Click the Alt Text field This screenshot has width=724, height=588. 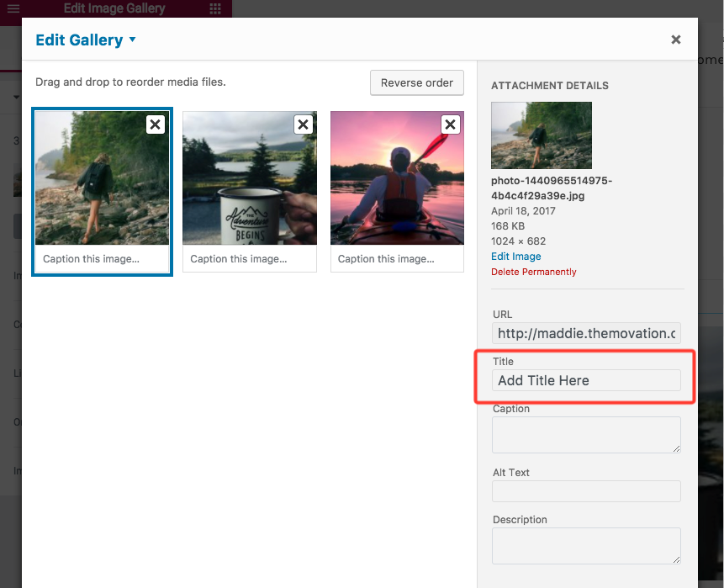pos(586,491)
